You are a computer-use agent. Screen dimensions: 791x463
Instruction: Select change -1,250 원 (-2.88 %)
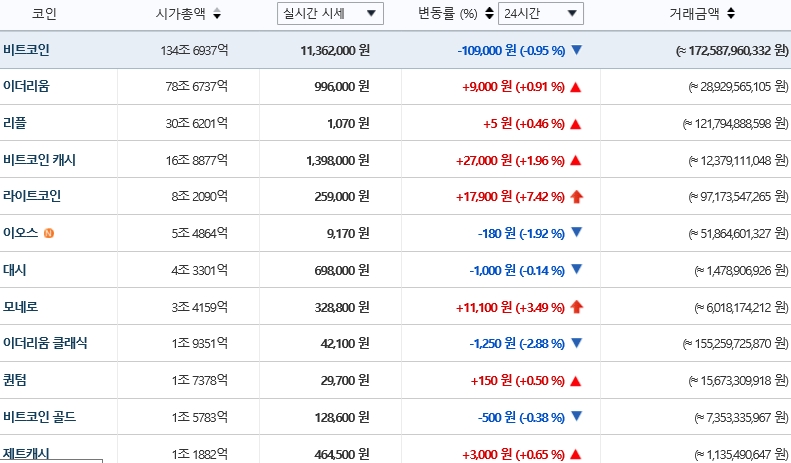point(518,343)
